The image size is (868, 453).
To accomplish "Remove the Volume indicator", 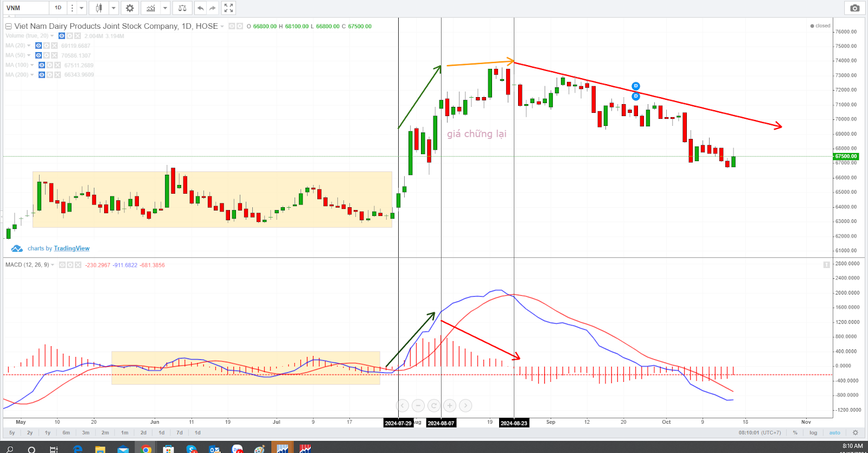I will [78, 36].
